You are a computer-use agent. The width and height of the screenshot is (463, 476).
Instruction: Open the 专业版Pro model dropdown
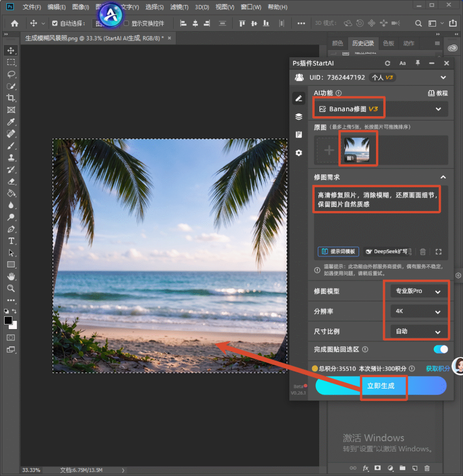coord(419,291)
